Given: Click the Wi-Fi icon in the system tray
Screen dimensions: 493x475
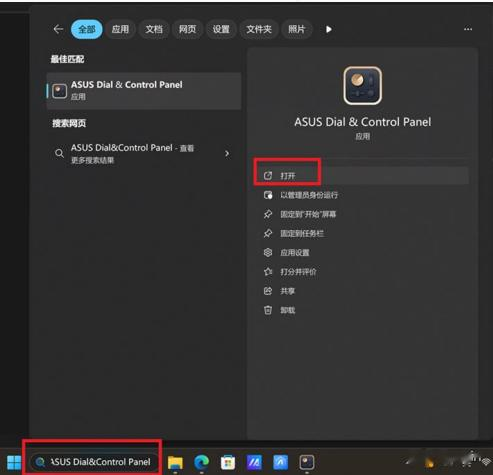Looking at the screenshot, I should [x=487, y=462].
